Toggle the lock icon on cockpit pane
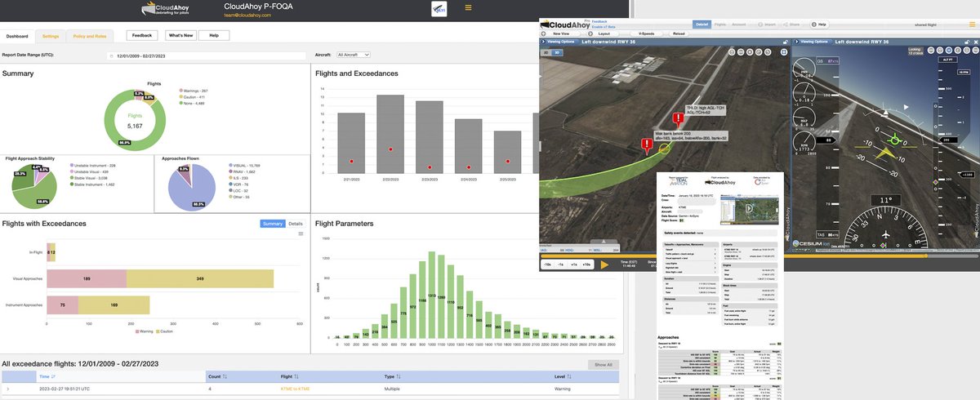The image size is (980, 400). (966, 42)
